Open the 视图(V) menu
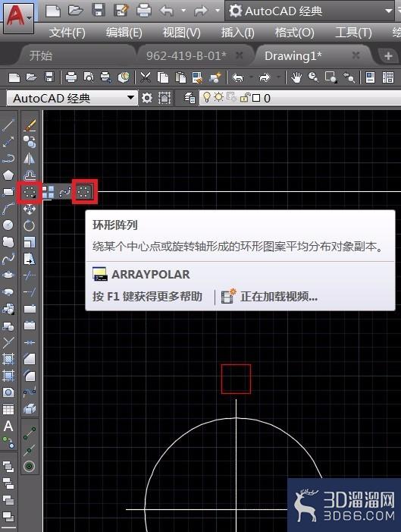The image size is (401, 532). click(x=181, y=33)
